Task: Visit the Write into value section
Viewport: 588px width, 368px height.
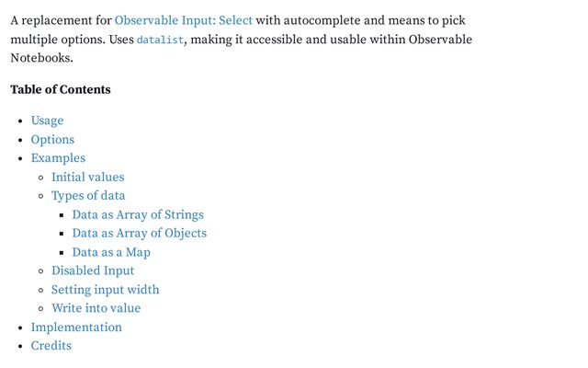Action: [96, 308]
